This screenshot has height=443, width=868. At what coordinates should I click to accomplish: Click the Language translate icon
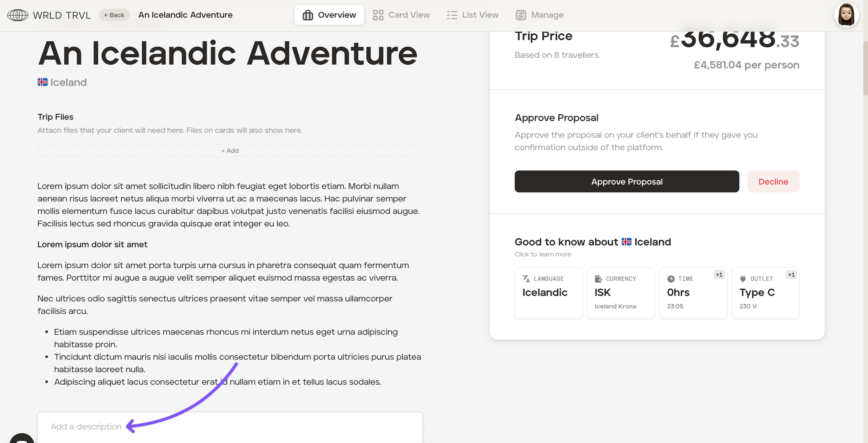tap(526, 279)
